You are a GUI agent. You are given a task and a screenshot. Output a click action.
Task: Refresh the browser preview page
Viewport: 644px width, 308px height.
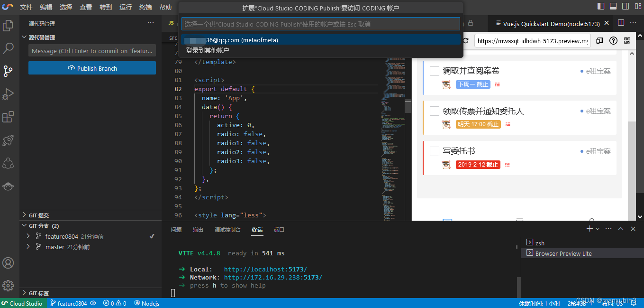[x=466, y=41]
